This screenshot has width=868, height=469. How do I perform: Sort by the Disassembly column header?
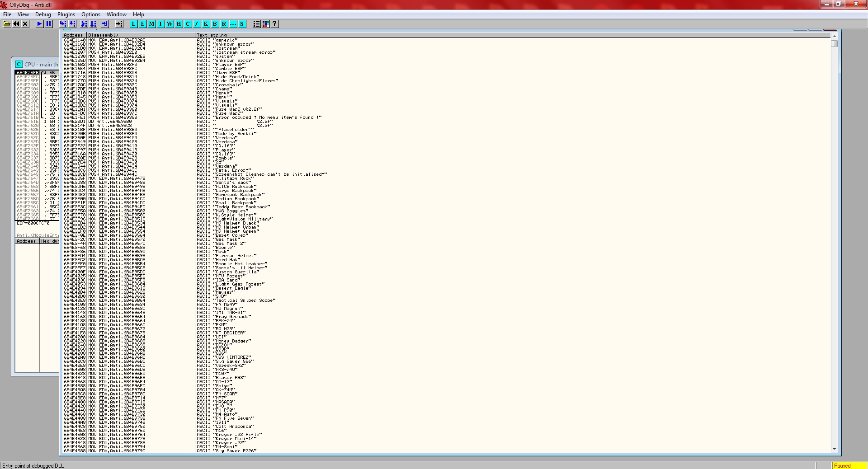pyautogui.click(x=141, y=35)
